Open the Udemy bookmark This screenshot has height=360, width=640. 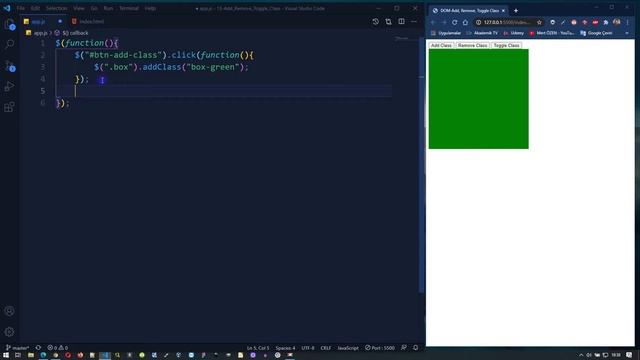513,33
